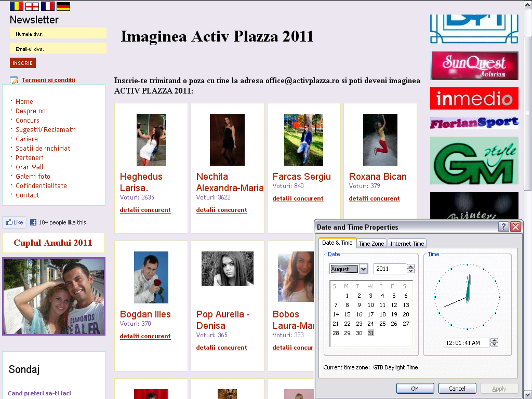The image size is (532, 399).
Task: Choose German via the flag icon
Action: click(63, 6)
